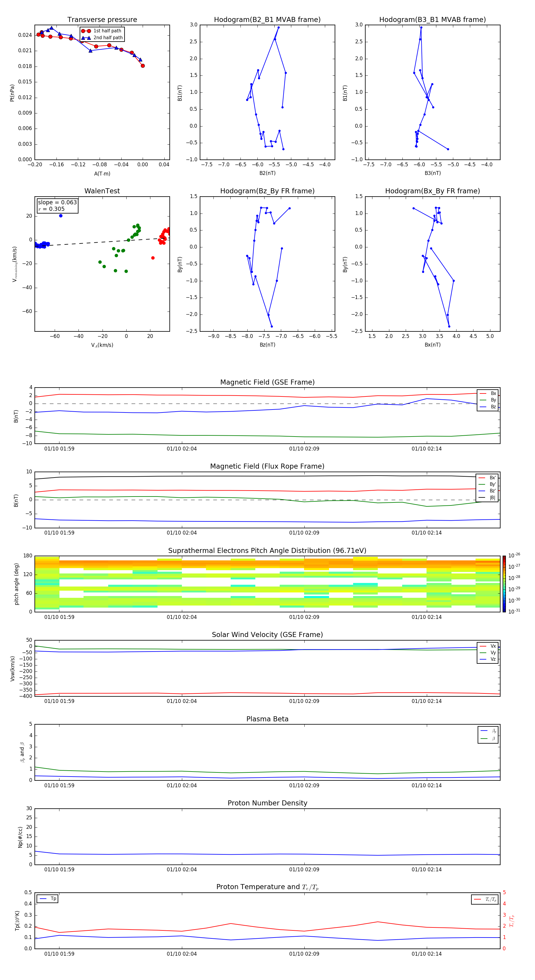Click the "WalenTest" plot title

click(102, 191)
